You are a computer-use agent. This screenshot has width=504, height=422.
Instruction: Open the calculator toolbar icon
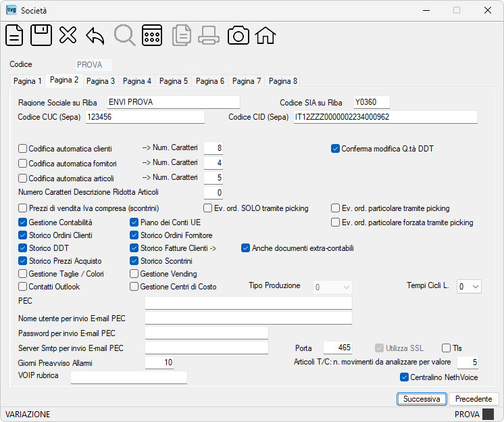tap(152, 35)
